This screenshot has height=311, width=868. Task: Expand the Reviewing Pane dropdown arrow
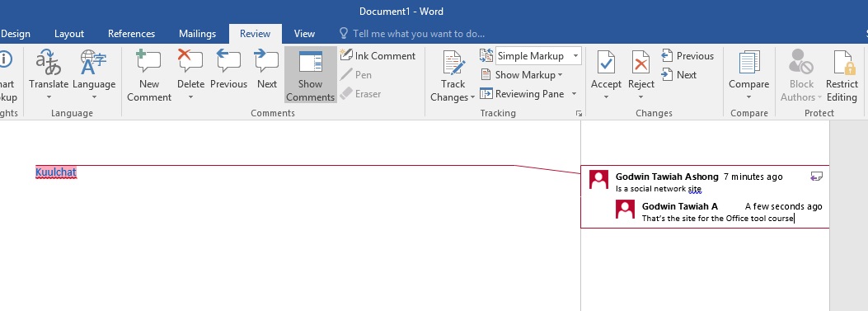tap(574, 94)
